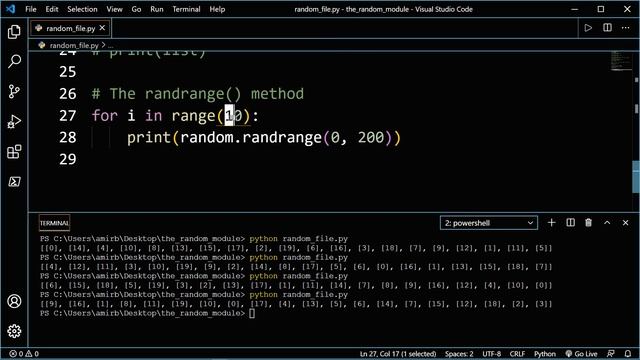640x360 pixels.
Task: Open the Search view in activity bar
Action: [x=14, y=61]
